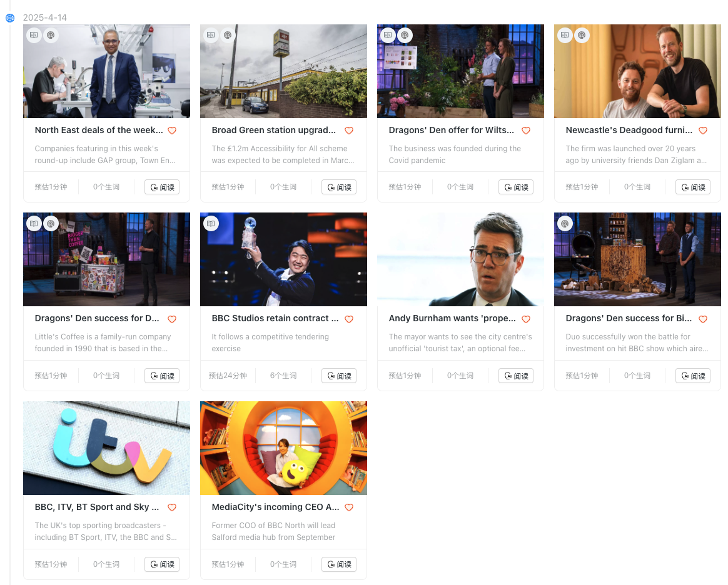
Task: Click podcast icon on North East deals card
Action: 51,35
